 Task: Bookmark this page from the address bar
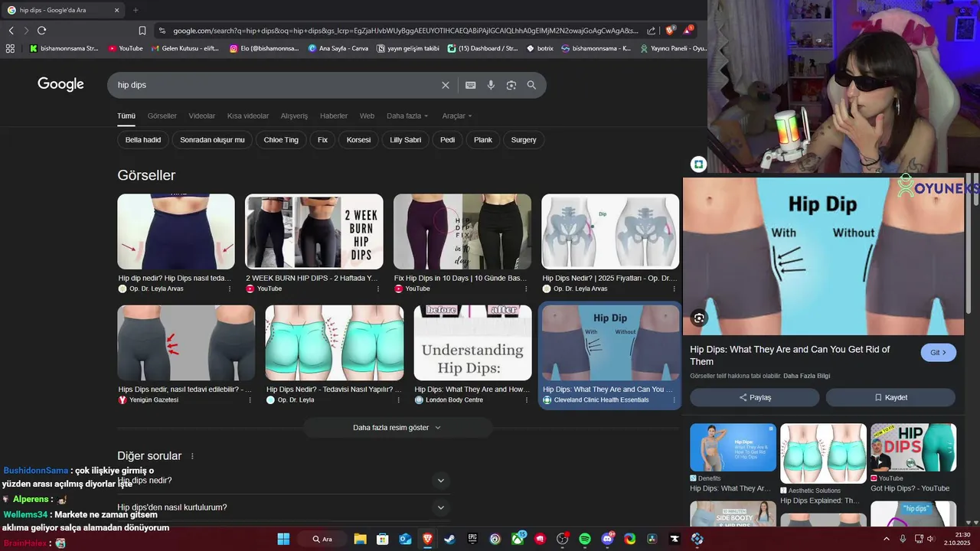click(x=142, y=31)
